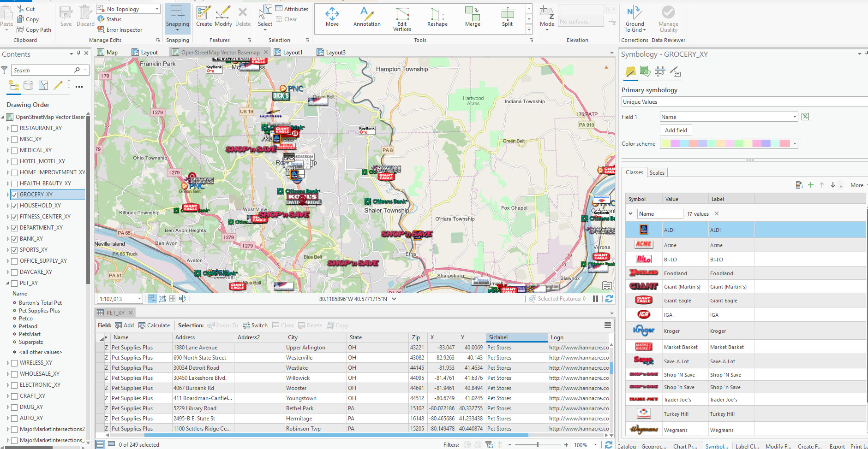Screen dimensions: 868x449
Task: Switch to the Layout view tab
Action: point(145,53)
